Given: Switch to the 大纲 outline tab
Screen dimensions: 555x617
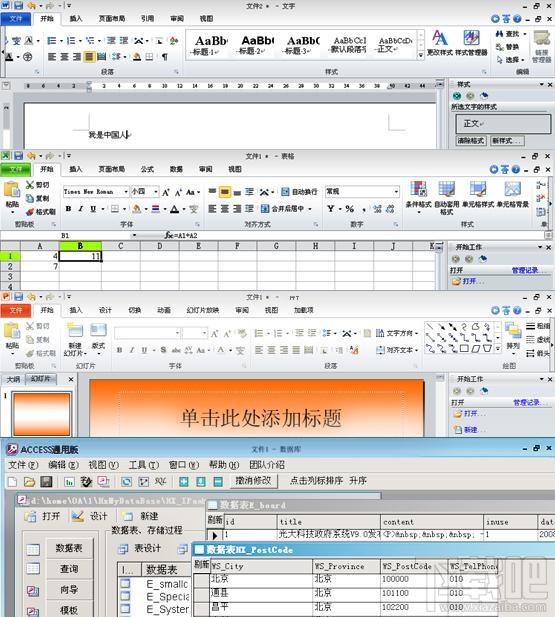Looking at the screenshot, I should tap(13, 379).
